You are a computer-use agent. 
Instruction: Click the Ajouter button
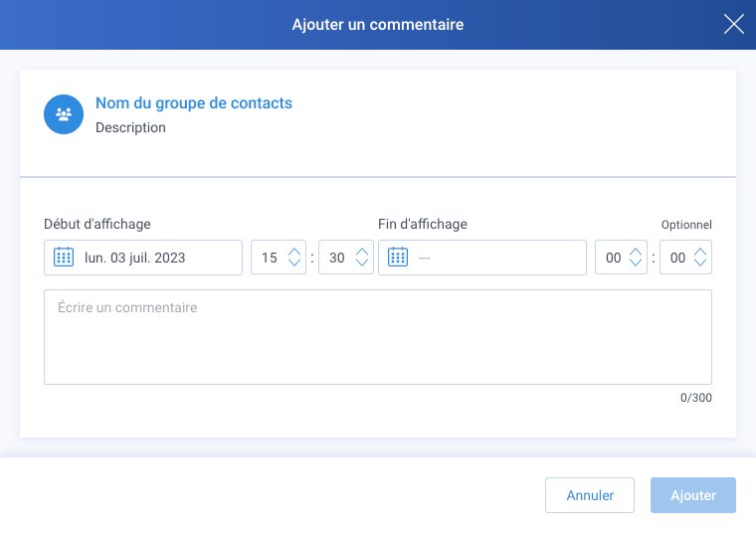(x=693, y=495)
